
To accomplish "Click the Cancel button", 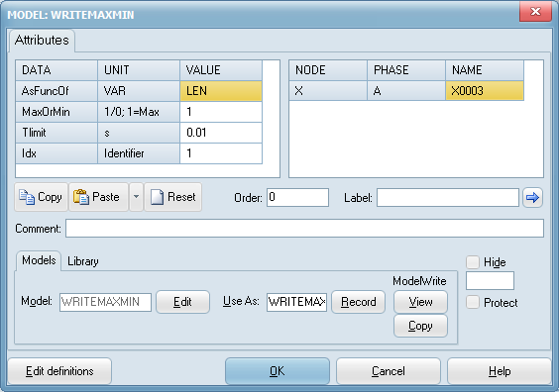I will (x=389, y=371).
